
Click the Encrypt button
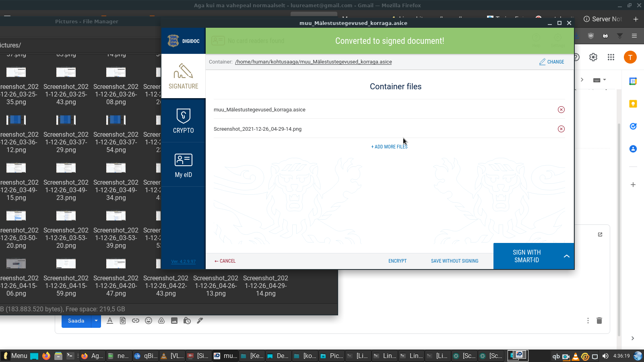(x=398, y=261)
